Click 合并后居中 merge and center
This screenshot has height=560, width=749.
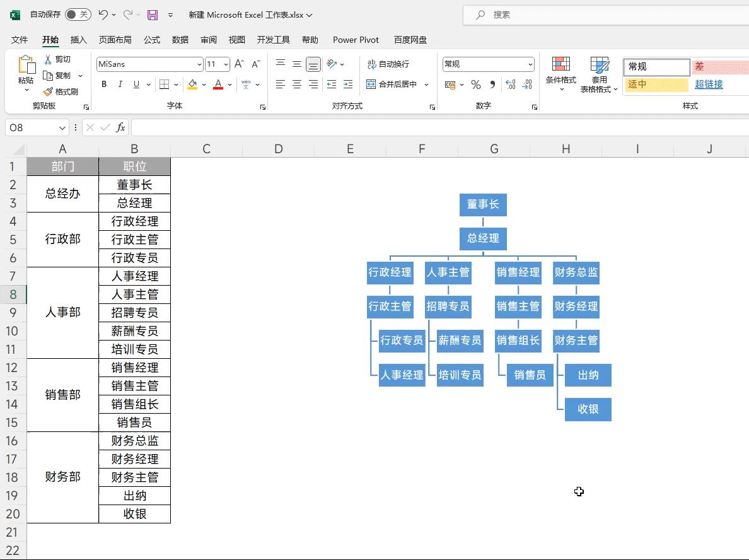[x=397, y=84]
